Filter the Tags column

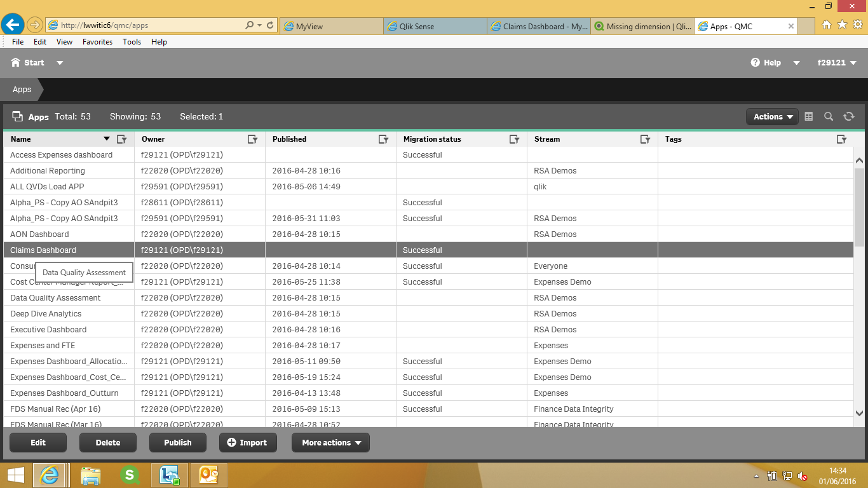point(842,139)
